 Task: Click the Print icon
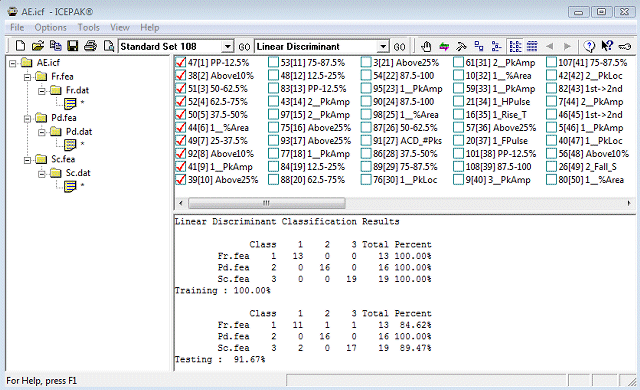[x=90, y=46]
